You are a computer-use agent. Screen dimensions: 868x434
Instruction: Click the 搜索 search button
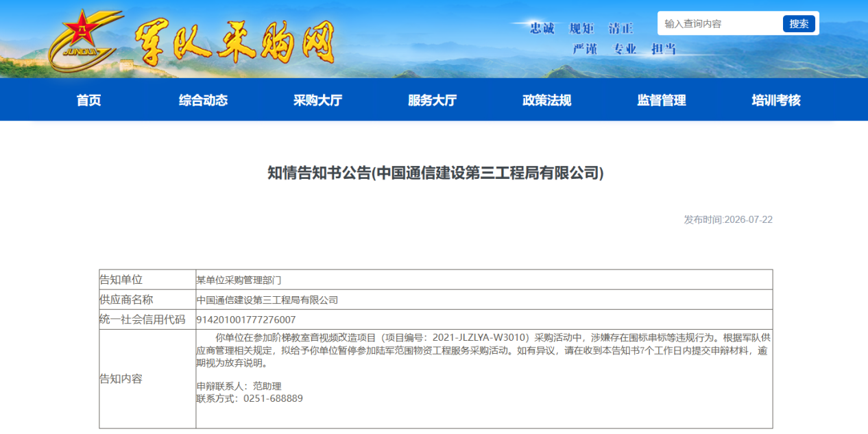pos(799,23)
